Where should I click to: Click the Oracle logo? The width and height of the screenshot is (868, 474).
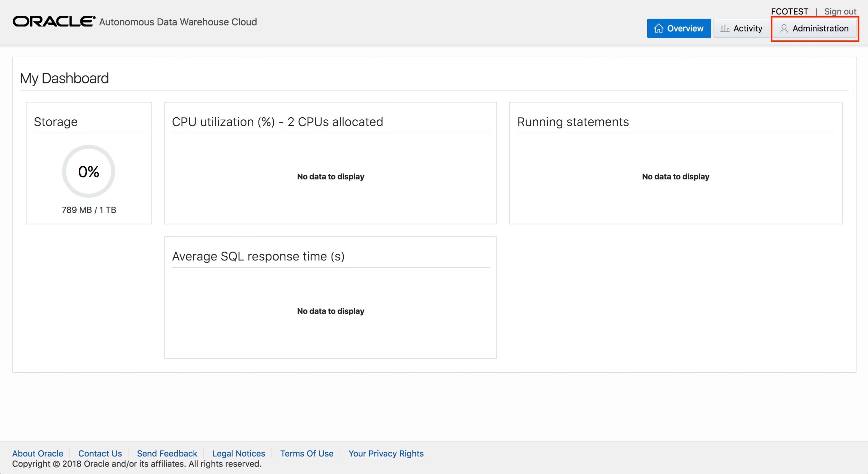(x=54, y=22)
